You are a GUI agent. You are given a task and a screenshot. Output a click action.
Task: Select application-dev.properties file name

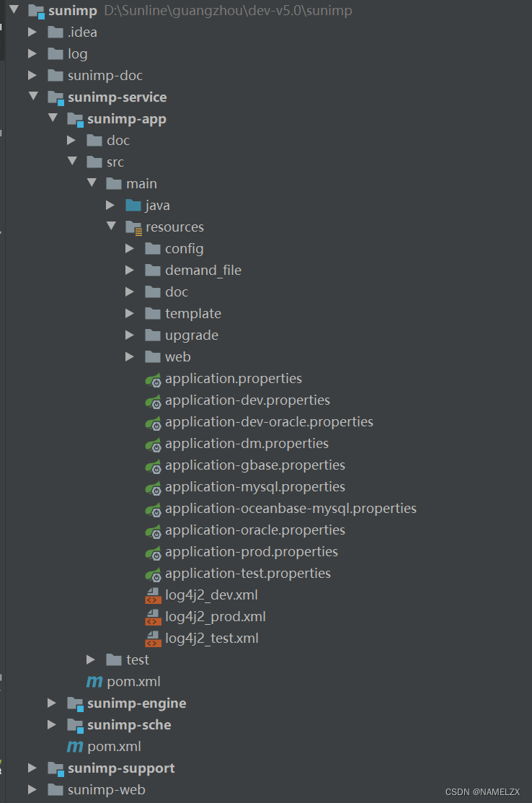pos(247,400)
